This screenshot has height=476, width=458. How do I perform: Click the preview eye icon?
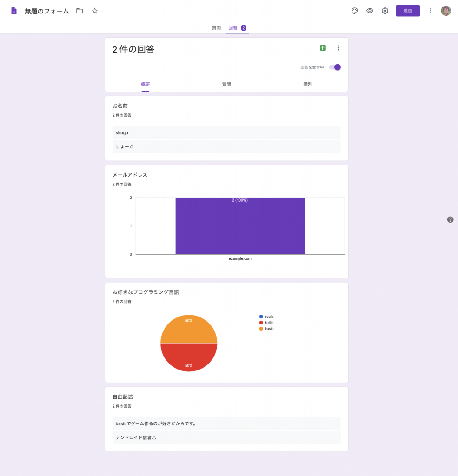point(370,11)
